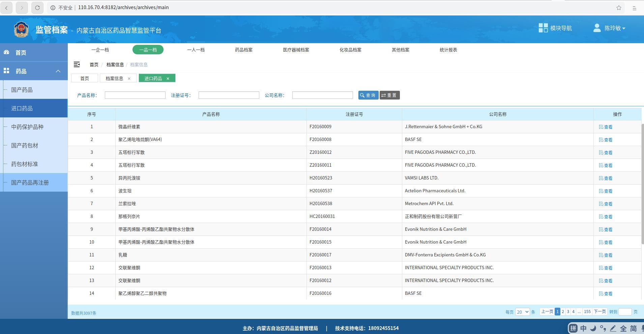Switch to the 一企一档 tab

pyautogui.click(x=100, y=50)
